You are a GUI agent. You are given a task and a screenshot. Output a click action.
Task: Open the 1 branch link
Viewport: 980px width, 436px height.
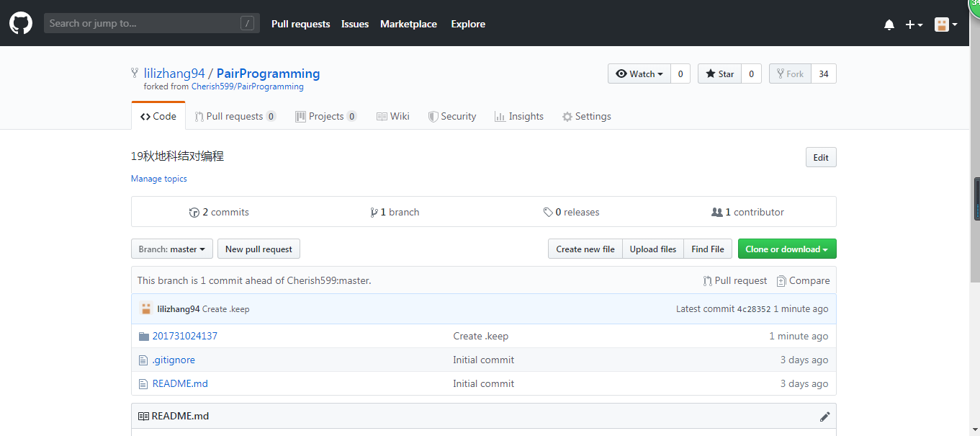[x=395, y=212]
